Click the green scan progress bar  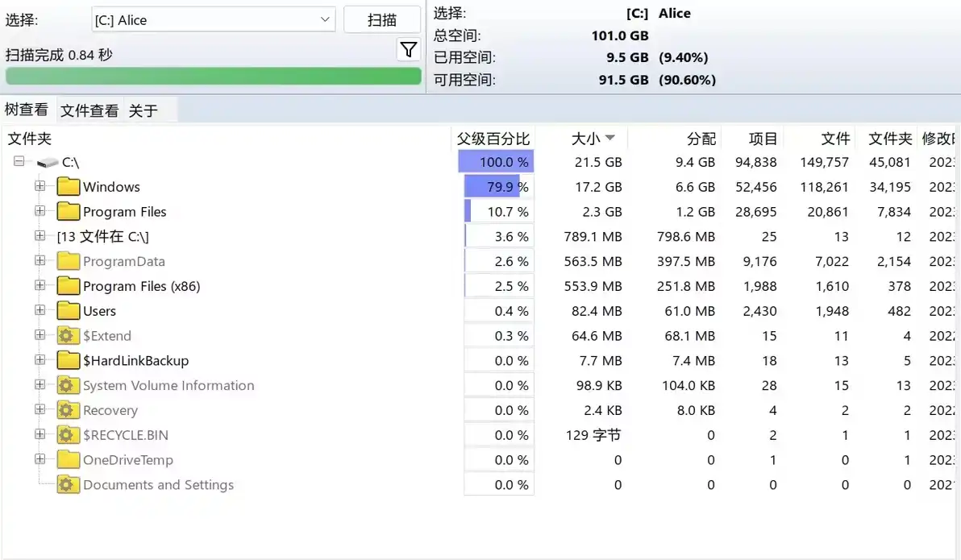(x=213, y=76)
